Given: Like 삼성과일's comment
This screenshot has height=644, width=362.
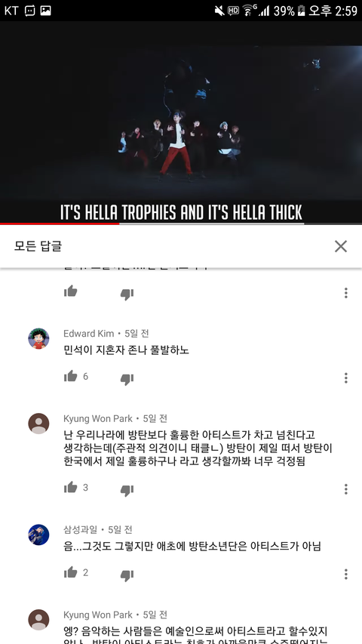Looking at the screenshot, I should coord(71,572).
